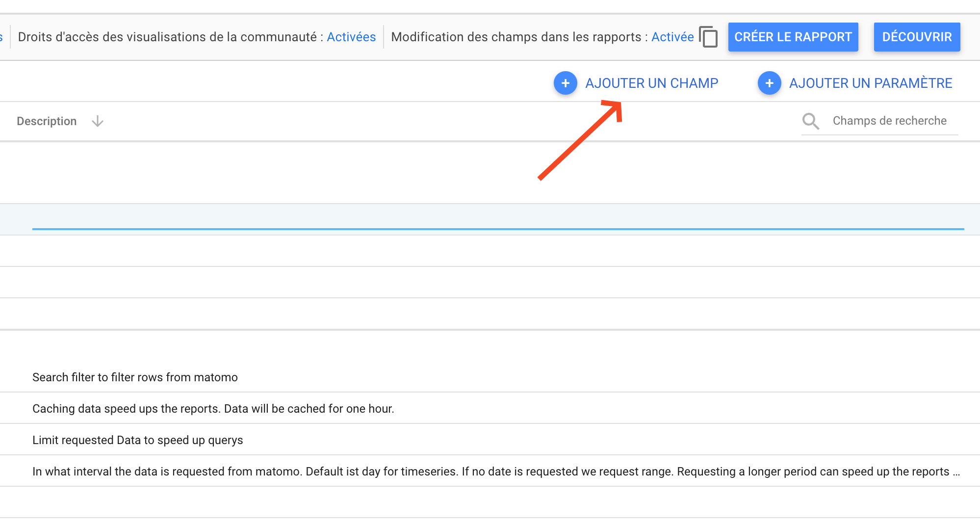Click the ellipsis ending the truncated interval description
This screenshot has height=526, width=980.
coord(956,472)
